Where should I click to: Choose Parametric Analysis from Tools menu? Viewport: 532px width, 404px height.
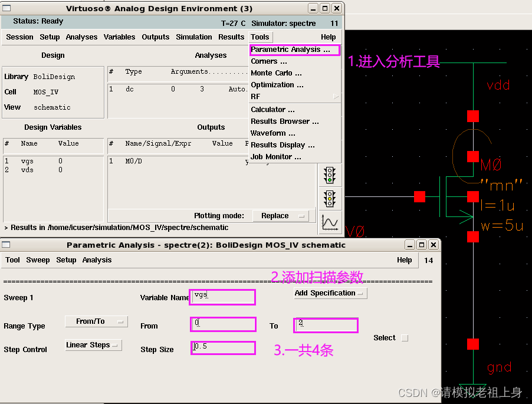coord(294,50)
